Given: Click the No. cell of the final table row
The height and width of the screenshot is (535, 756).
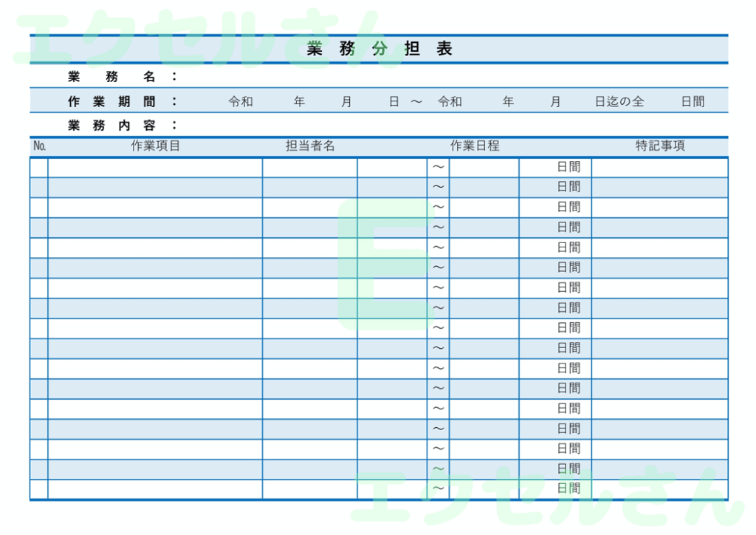Looking at the screenshot, I should coord(38,488).
